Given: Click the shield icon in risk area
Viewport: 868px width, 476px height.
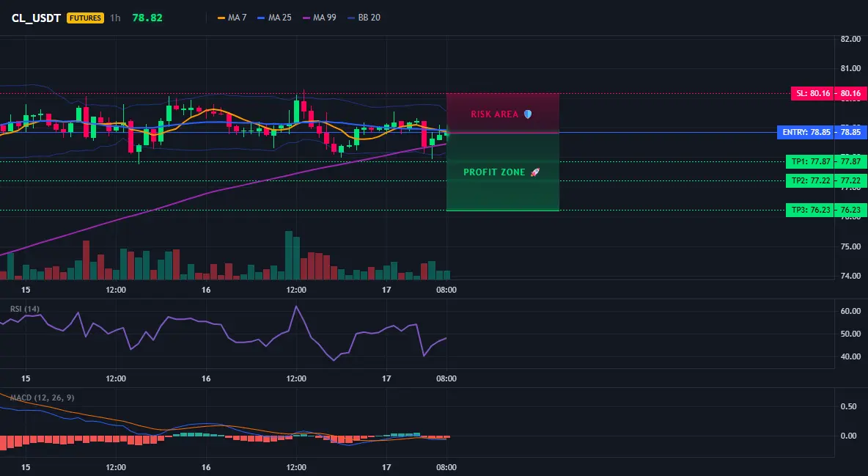Looking at the screenshot, I should [528, 114].
